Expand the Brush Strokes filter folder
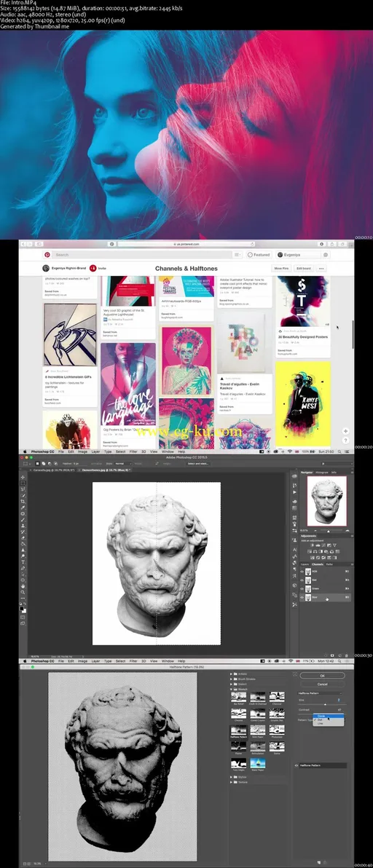The height and width of the screenshot is (868, 373). click(232, 679)
